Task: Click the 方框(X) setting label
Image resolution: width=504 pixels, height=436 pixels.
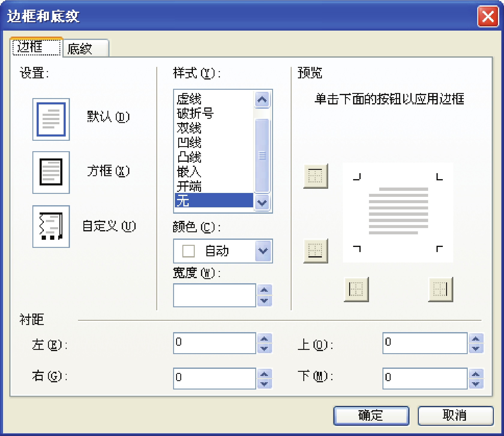Action: 108,171
